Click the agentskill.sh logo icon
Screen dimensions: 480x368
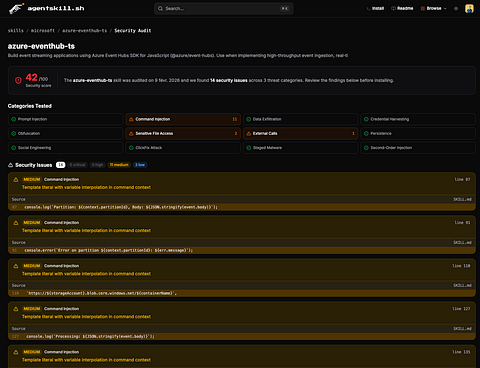(x=16, y=8)
